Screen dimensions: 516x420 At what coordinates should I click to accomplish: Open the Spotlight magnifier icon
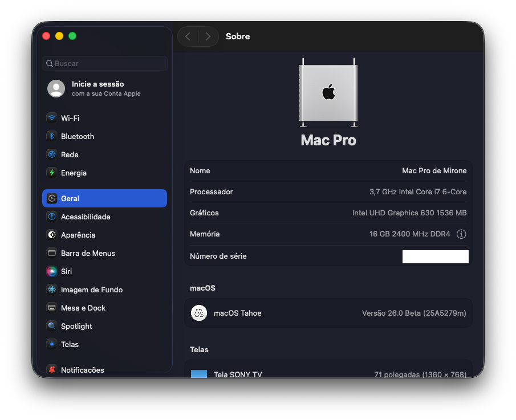pyautogui.click(x=52, y=326)
